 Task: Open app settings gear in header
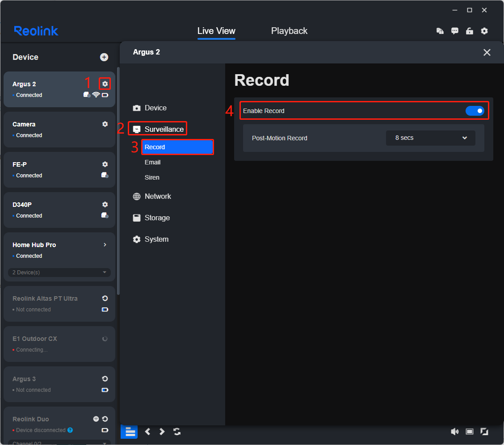tap(484, 31)
